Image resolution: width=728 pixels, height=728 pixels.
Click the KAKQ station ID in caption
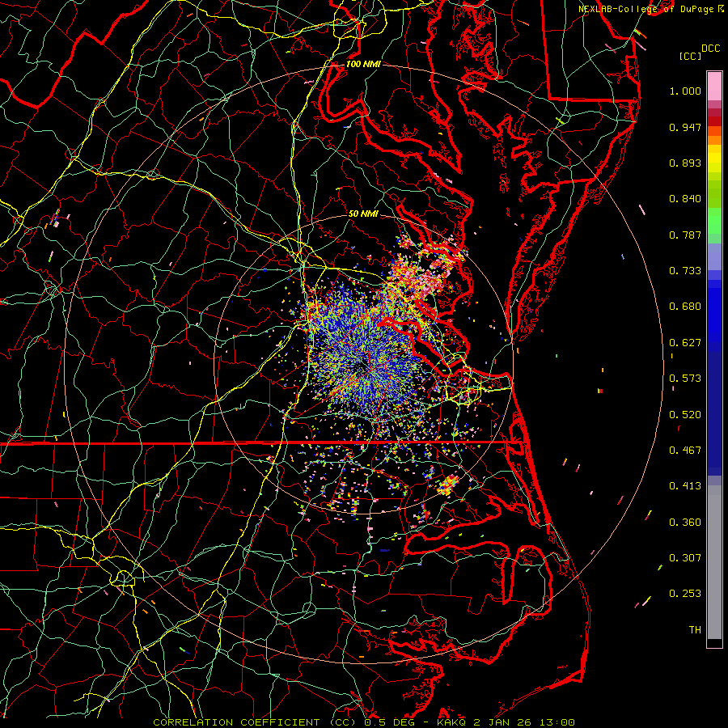coord(453,722)
